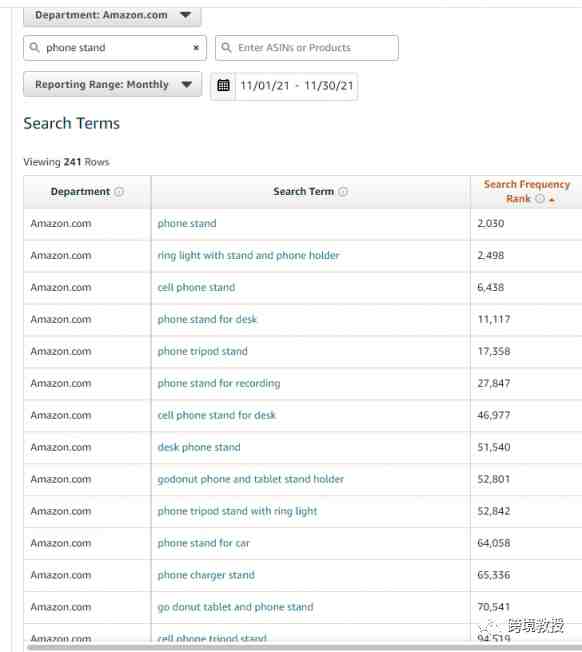Open the 'godonut phone and tablet stand holder' link

(x=251, y=479)
